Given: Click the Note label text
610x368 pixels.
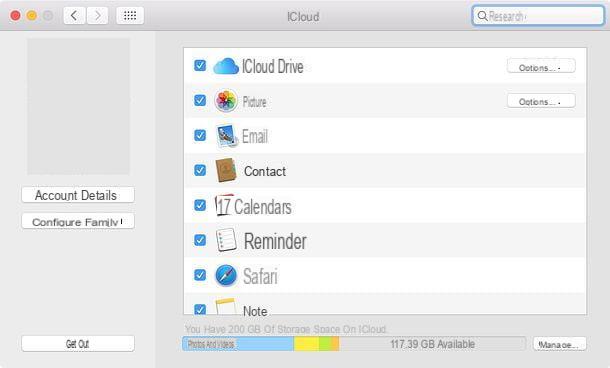Looking at the screenshot, I should [255, 311].
